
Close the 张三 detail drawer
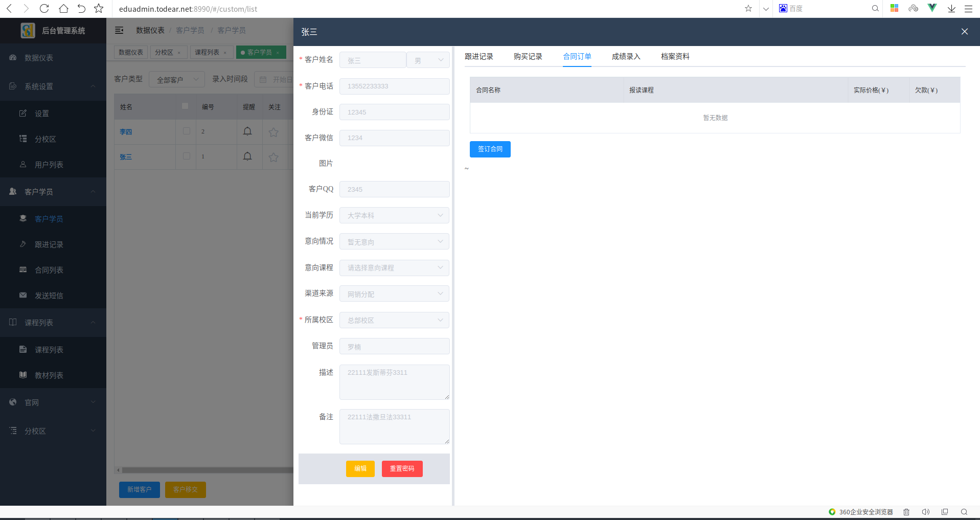click(965, 32)
